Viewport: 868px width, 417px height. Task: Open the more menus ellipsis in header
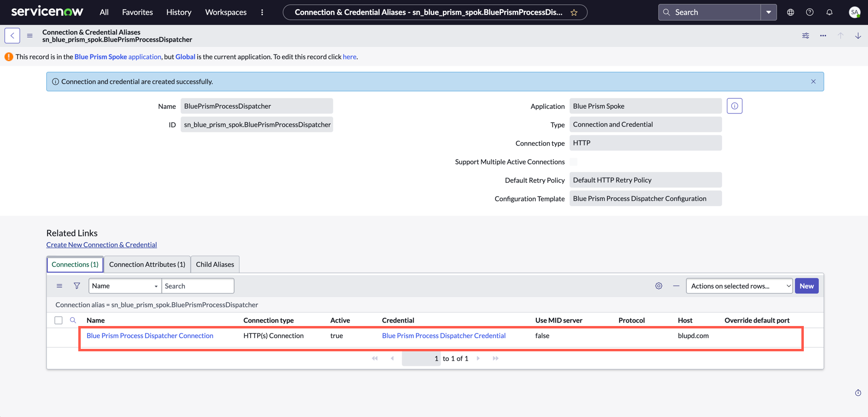coord(262,12)
